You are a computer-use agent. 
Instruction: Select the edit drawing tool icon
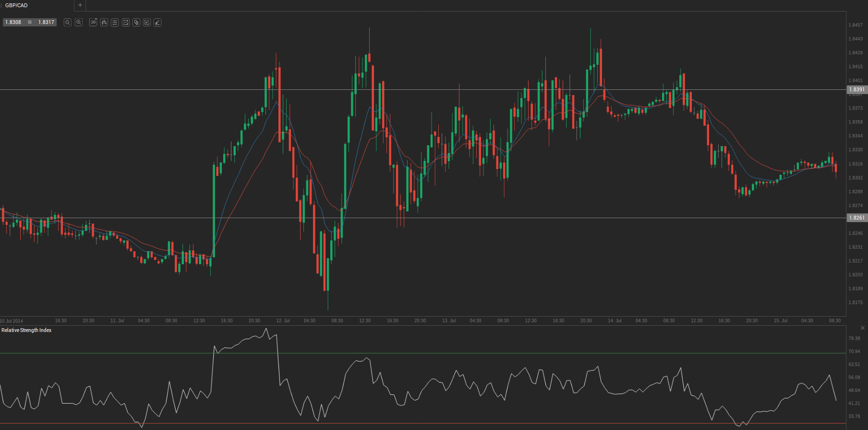pos(147,23)
